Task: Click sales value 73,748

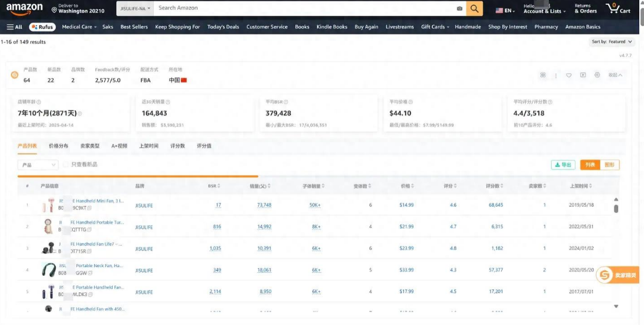Action: [264, 205]
